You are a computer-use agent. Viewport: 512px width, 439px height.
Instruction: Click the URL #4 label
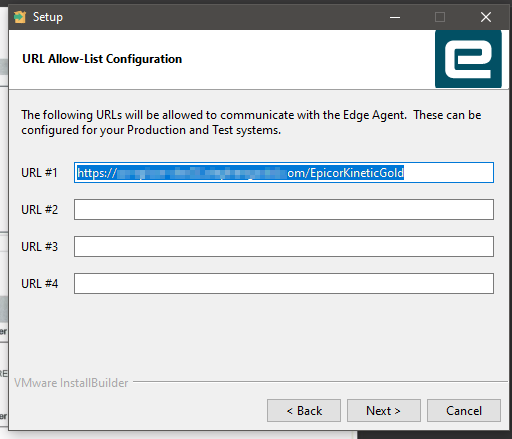39,284
